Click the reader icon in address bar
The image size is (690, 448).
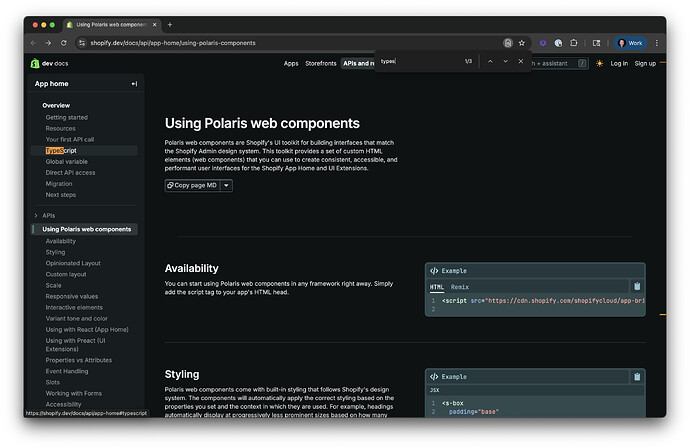(508, 43)
